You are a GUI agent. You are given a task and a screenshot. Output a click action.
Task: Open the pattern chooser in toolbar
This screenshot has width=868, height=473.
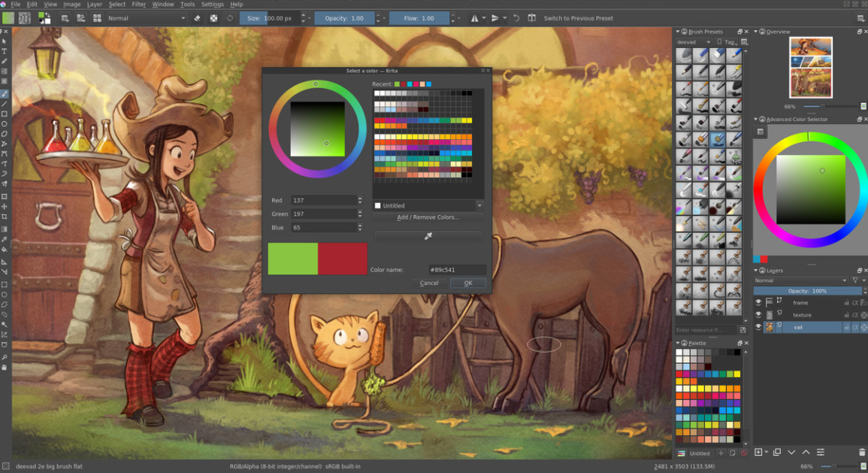tap(24, 18)
